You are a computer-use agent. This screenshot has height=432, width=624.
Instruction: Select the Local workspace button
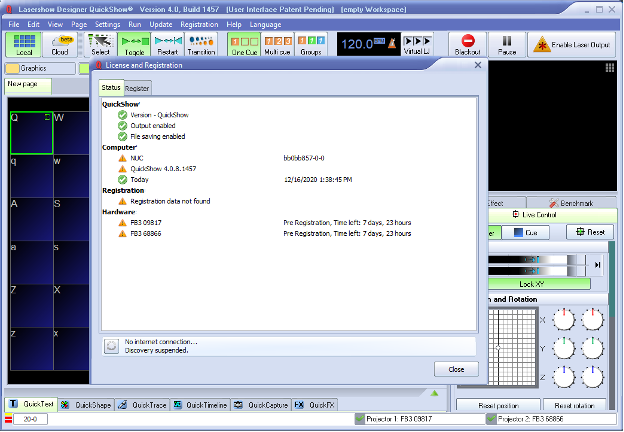tap(23, 45)
